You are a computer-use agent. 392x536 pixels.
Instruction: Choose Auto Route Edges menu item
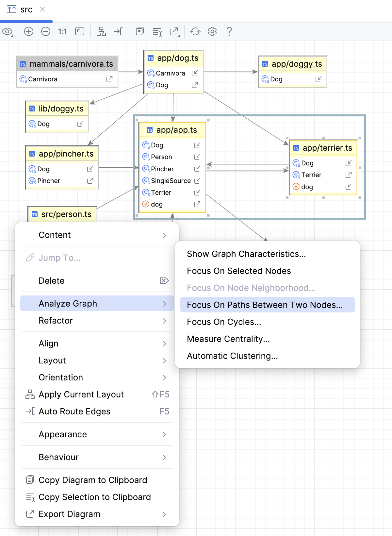[97, 411]
